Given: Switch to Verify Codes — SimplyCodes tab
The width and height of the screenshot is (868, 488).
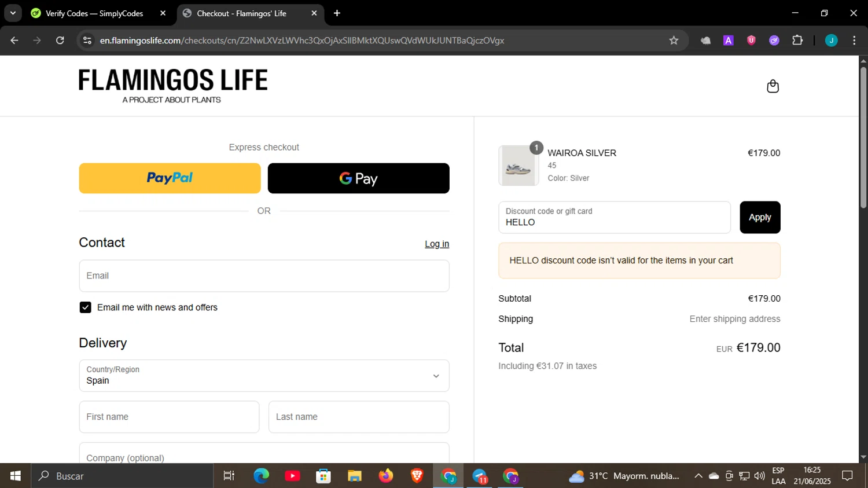Looking at the screenshot, I should coord(94,13).
